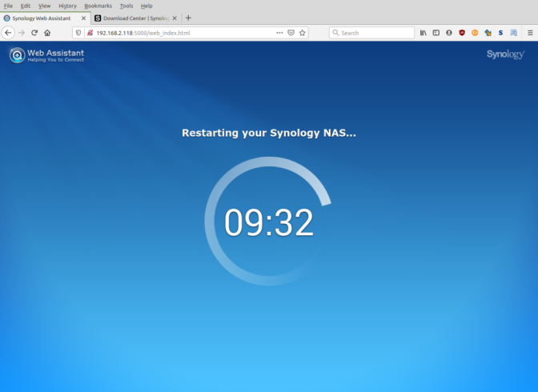Click the Search input box
The image size is (538, 392).
pos(371,33)
